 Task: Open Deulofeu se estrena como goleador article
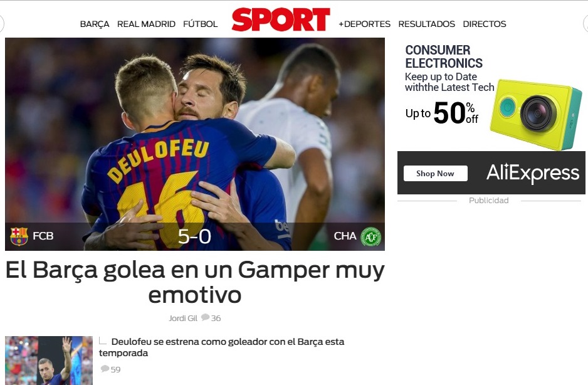[222, 347]
